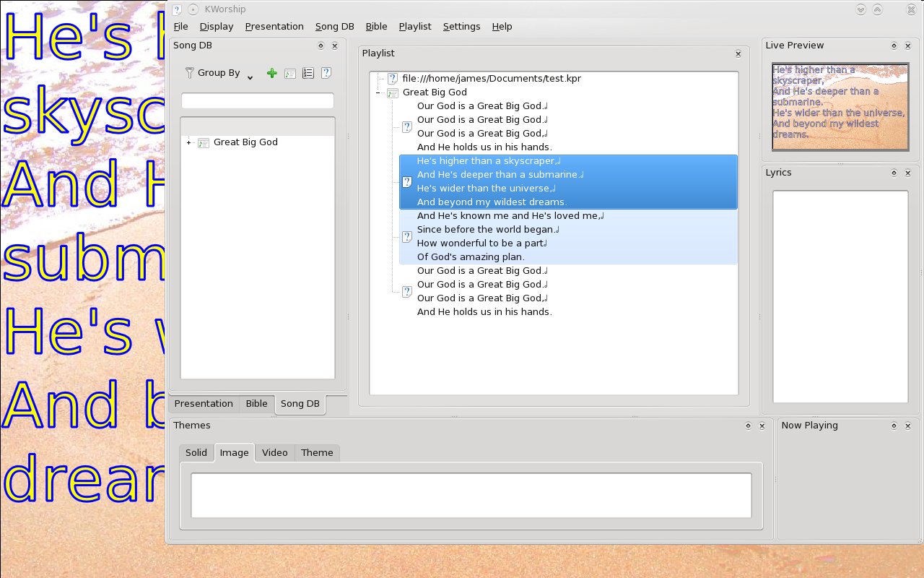Viewport: 924px width, 578px height.
Task: Expand Great Big God in Song DB tree
Action: tap(189, 142)
